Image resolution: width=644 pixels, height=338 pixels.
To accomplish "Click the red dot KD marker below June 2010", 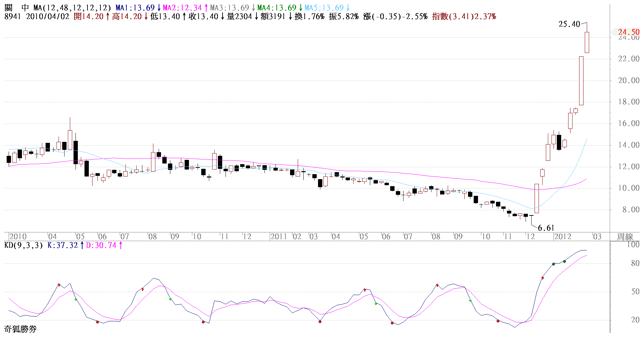I will 97,322.
